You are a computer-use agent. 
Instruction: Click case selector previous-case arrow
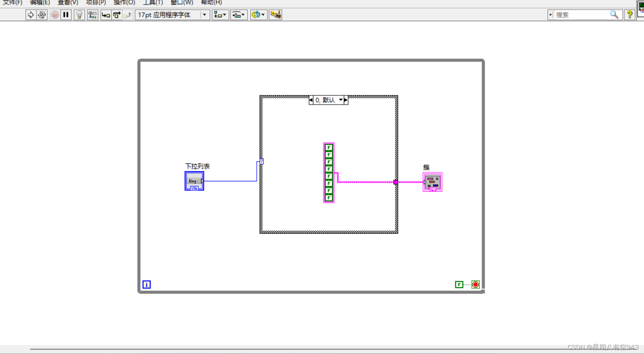(311, 100)
